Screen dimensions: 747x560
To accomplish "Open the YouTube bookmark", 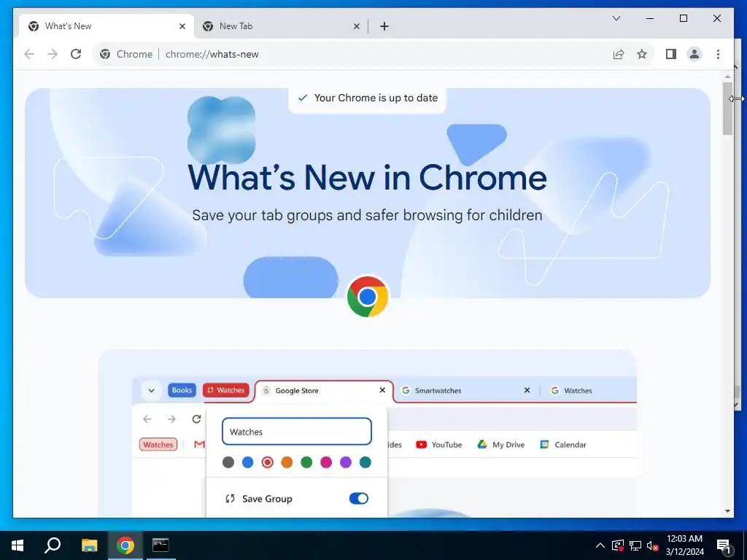I will tap(438, 444).
